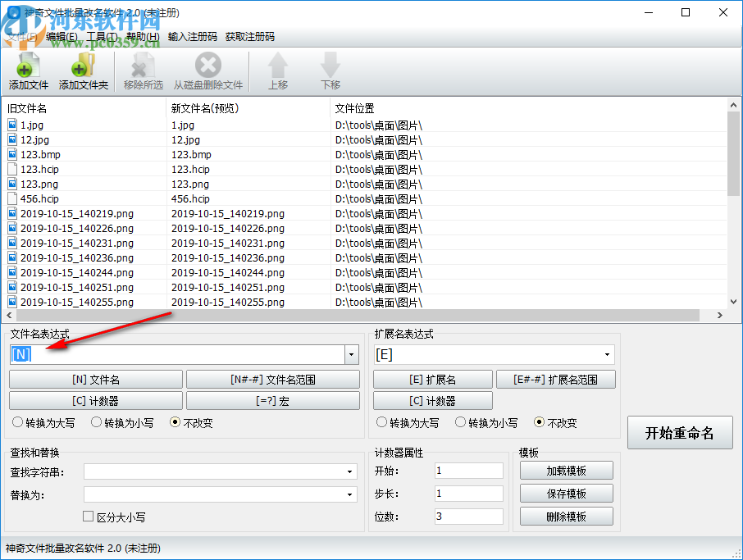The image size is (743, 560).
Task: Choose extension 转换为小写 (lowercase) radio button
Action: point(460,421)
